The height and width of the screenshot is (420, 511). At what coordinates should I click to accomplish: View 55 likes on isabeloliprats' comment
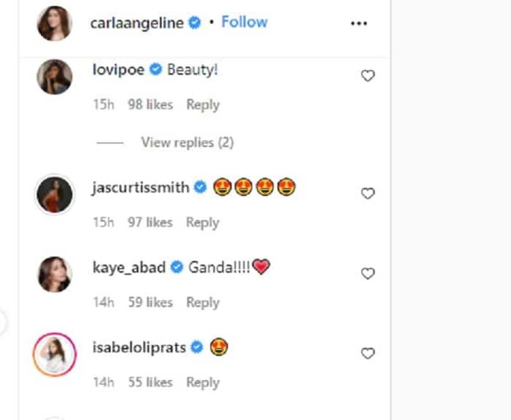tap(150, 382)
